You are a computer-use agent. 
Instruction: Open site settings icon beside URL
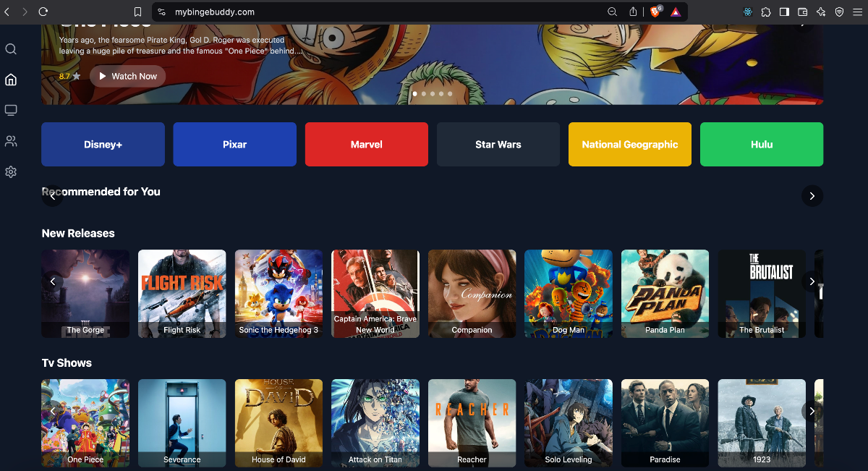pyautogui.click(x=161, y=12)
